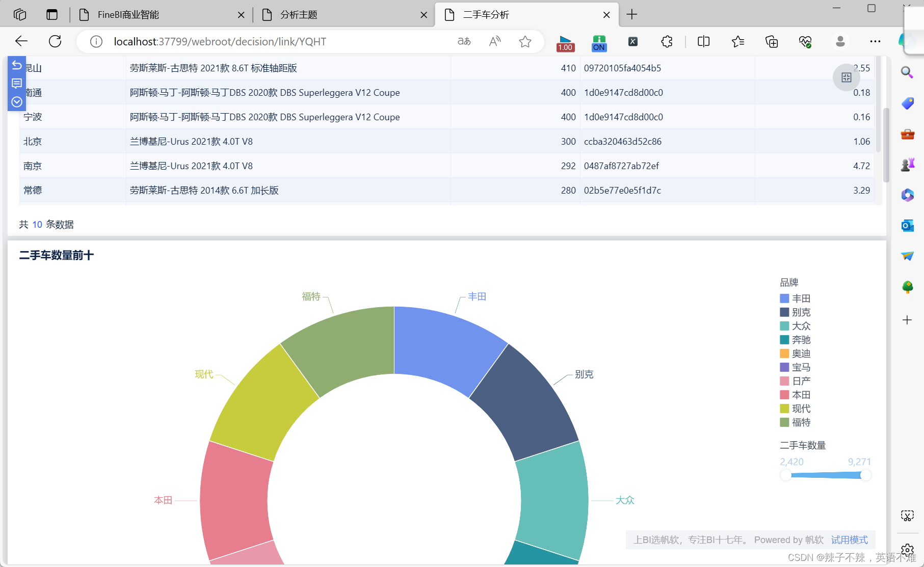Open the profile avatar icon
924x567 pixels.
[840, 41]
